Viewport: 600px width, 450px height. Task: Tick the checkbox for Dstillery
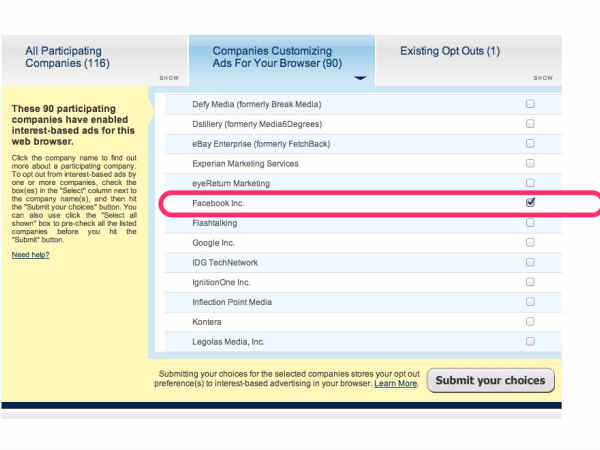[x=530, y=124]
